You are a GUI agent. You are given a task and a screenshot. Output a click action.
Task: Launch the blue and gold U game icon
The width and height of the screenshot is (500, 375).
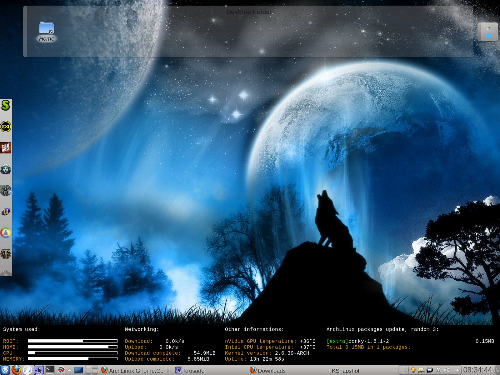coord(6,212)
